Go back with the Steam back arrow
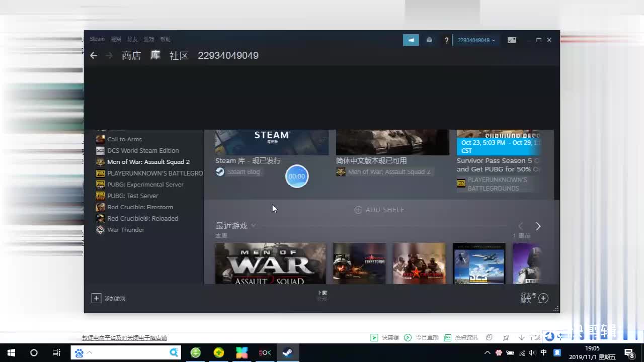644x362 pixels. pos(94,55)
